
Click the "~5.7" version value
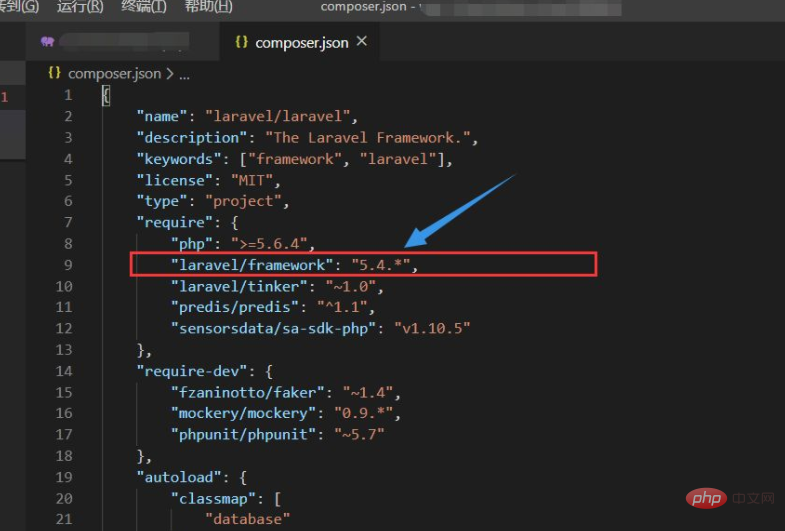coord(359,434)
